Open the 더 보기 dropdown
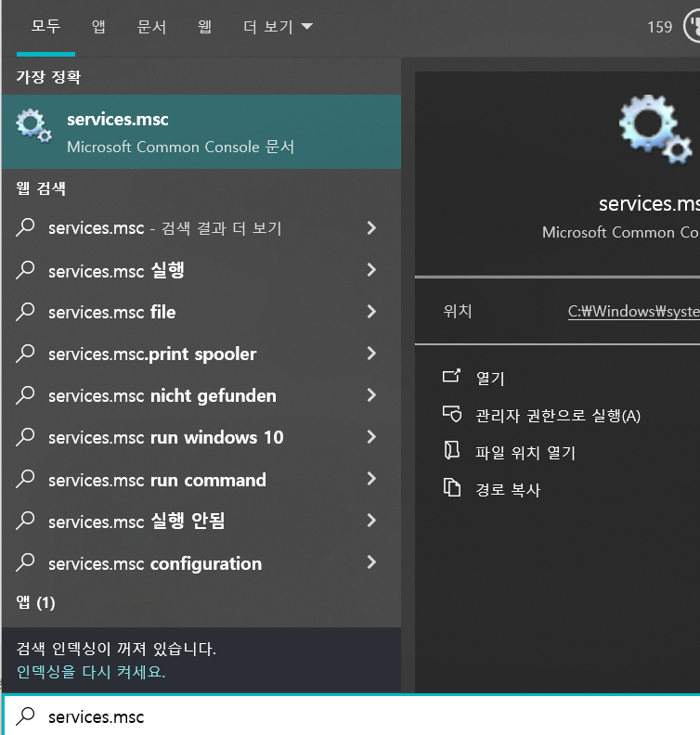The image size is (700, 735). pyautogui.click(x=278, y=26)
